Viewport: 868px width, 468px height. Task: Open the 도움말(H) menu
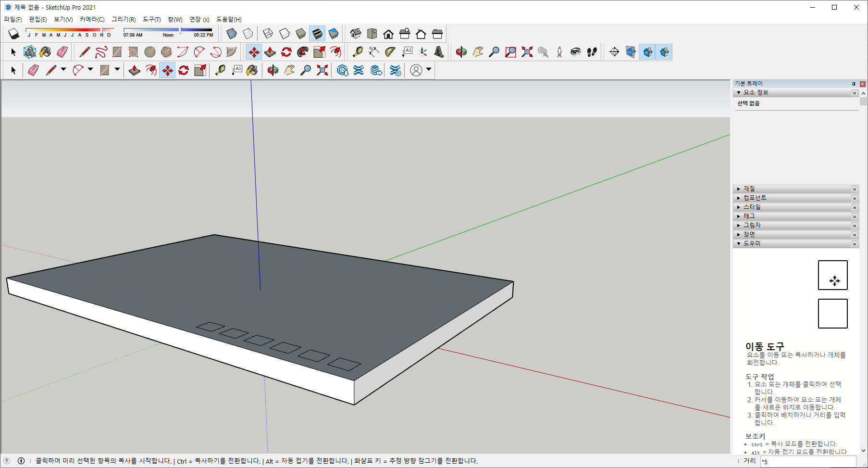pos(229,20)
